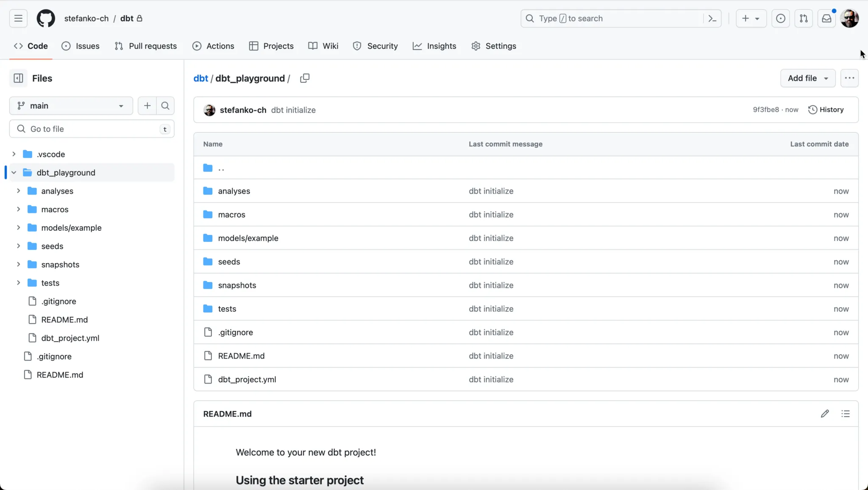Expand the .vscode folder in tree
The width and height of the screenshot is (868, 490).
(14, 154)
